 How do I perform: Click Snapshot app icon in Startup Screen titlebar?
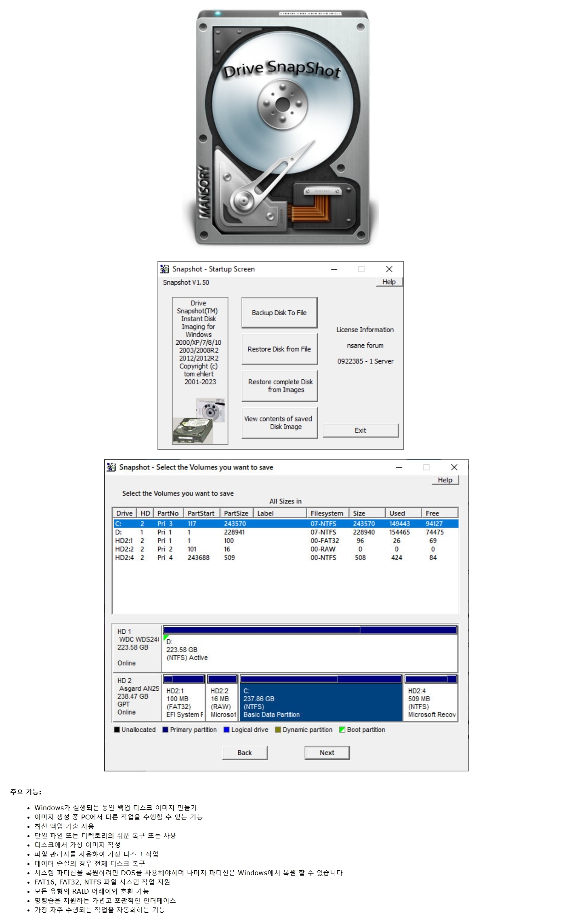165,269
